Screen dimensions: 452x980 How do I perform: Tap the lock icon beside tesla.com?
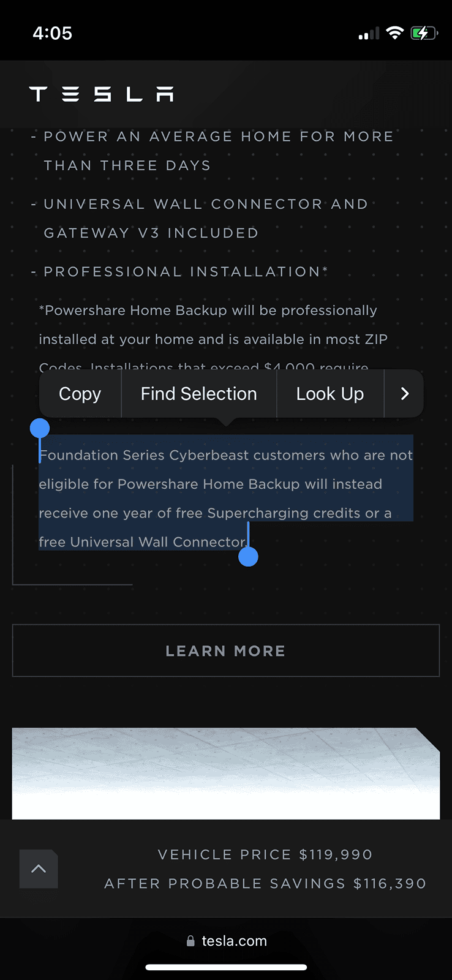[x=190, y=941]
